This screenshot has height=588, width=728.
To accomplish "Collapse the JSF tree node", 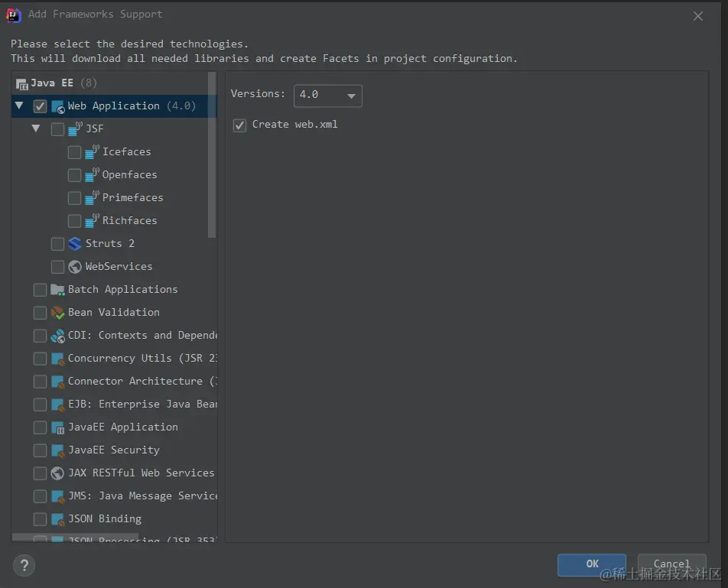I will click(x=36, y=128).
